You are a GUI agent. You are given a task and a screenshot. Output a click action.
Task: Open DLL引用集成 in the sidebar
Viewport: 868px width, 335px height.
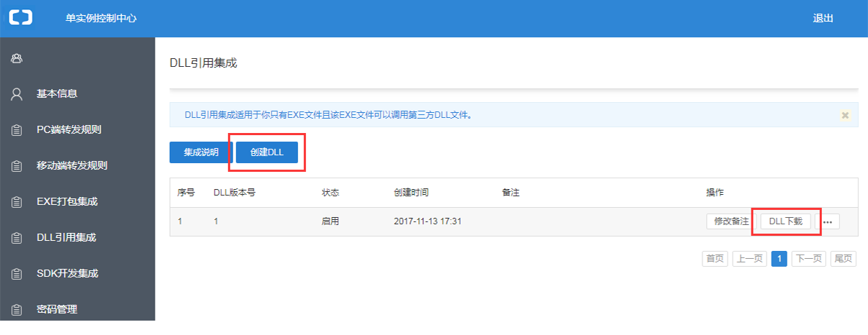pyautogui.click(x=66, y=237)
